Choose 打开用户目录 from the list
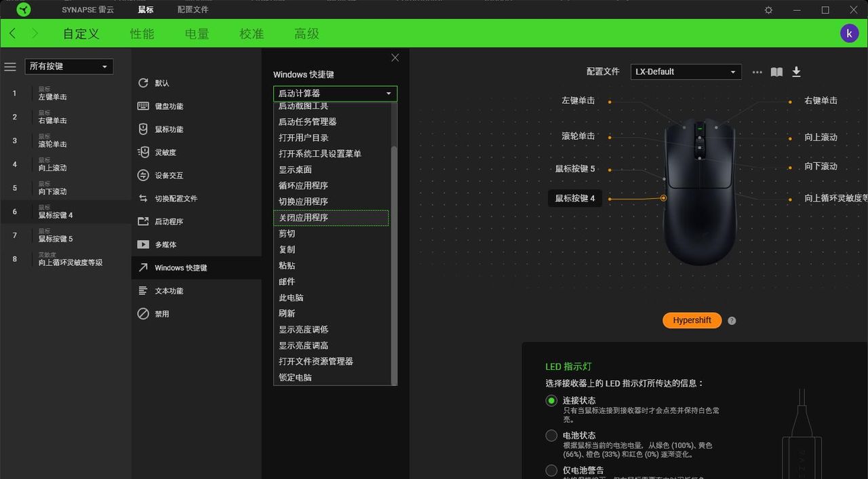Screen dimensions: 868x479 (x=332, y=138)
